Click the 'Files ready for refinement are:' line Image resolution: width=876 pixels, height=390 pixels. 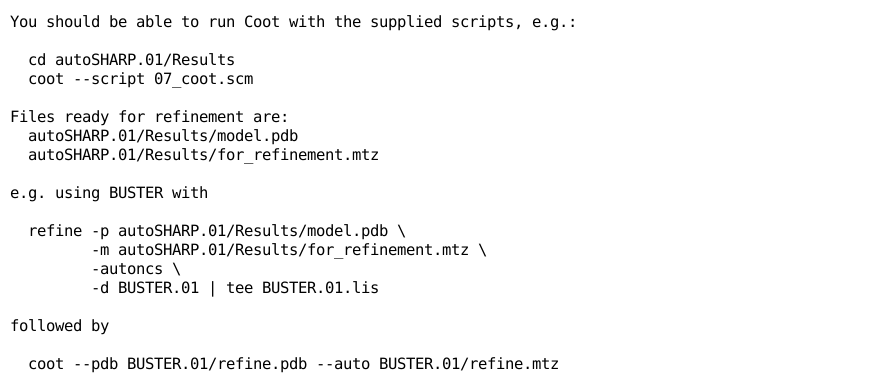149,117
